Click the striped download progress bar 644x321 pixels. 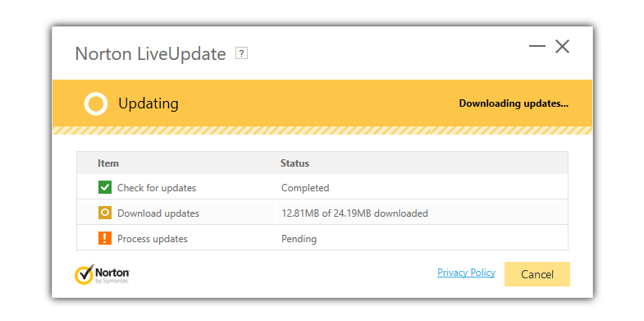pyautogui.click(x=322, y=131)
